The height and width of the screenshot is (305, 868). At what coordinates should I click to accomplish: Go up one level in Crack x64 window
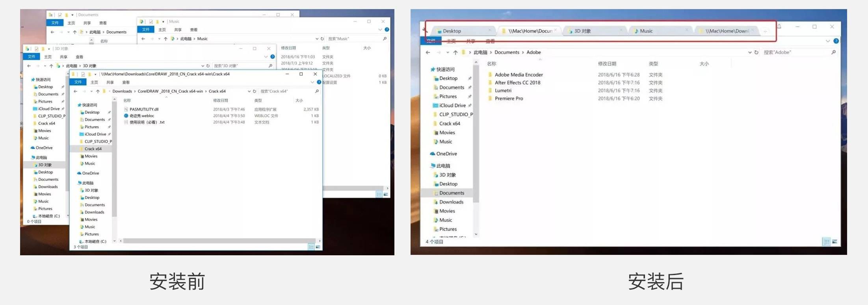click(x=98, y=91)
